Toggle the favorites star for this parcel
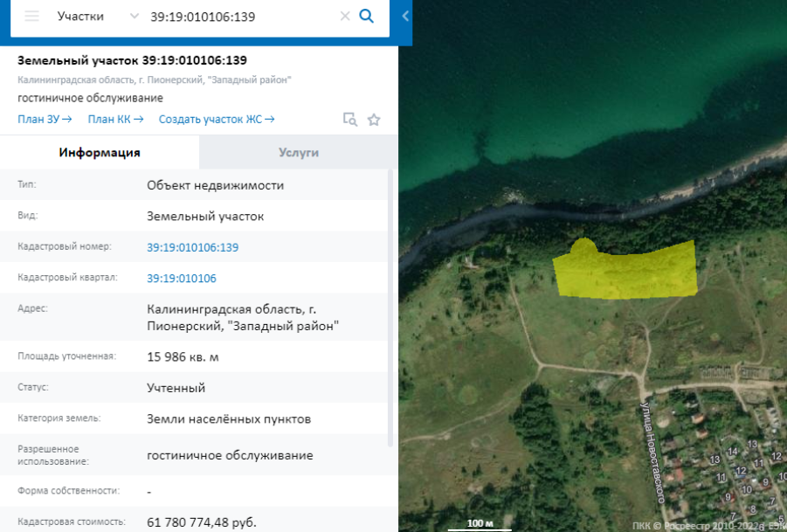Screen dimensions: 787x532 [374, 120]
